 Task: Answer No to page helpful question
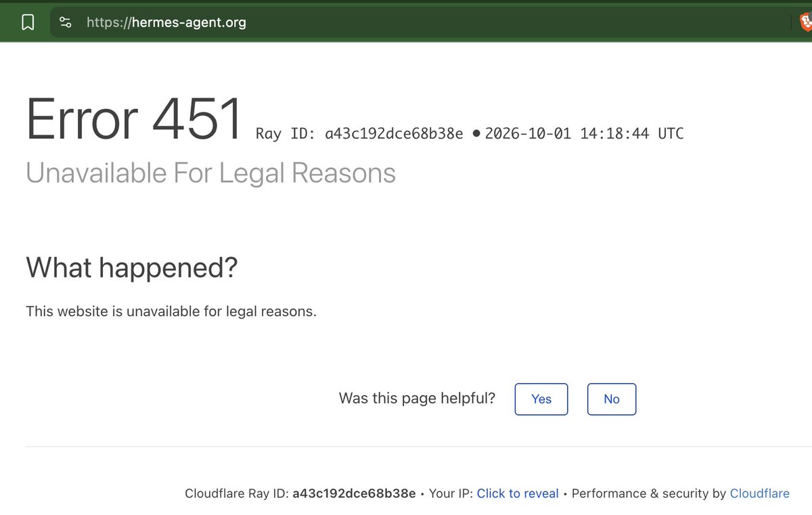tap(612, 399)
